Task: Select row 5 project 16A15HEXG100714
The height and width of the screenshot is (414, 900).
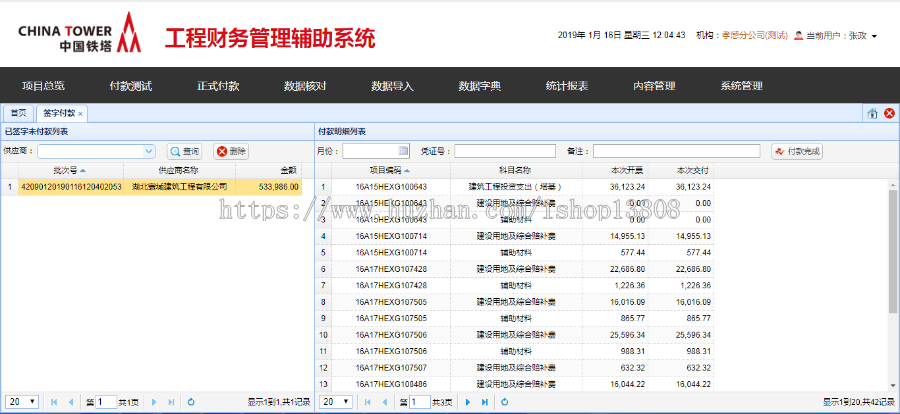Action: (391, 253)
